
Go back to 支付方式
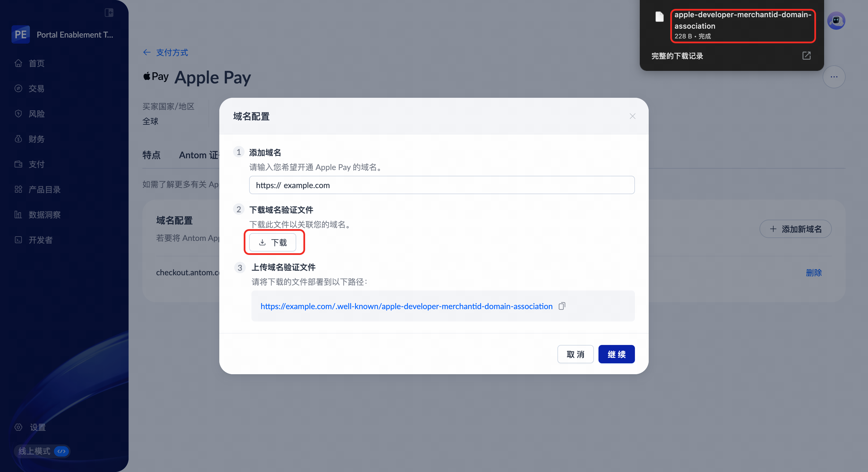[166, 52]
